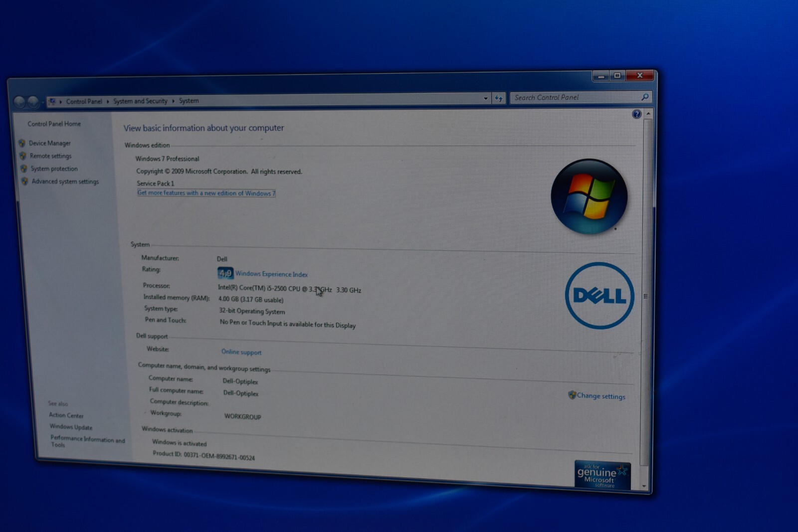This screenshot has height=532, width=798.
Task: Click Dell-Optiplex beside Full computer name
Action: point(240,393)
